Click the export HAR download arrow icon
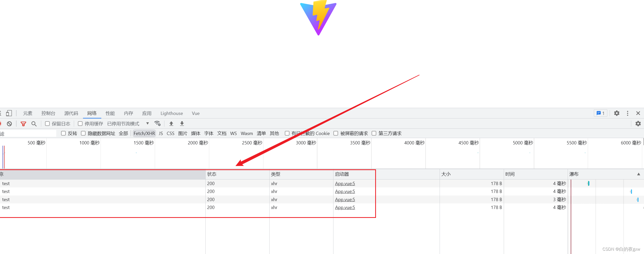 [x=182, y=124]
